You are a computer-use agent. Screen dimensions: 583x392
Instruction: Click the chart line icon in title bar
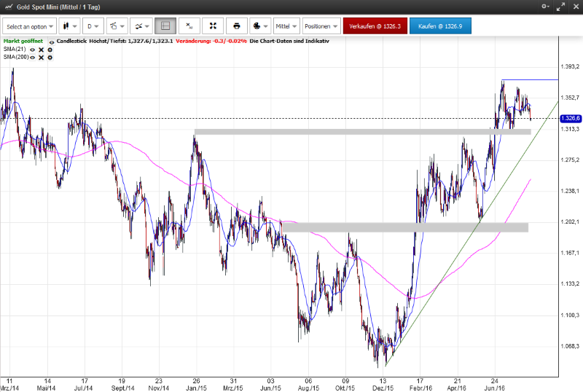click(9, 7)
